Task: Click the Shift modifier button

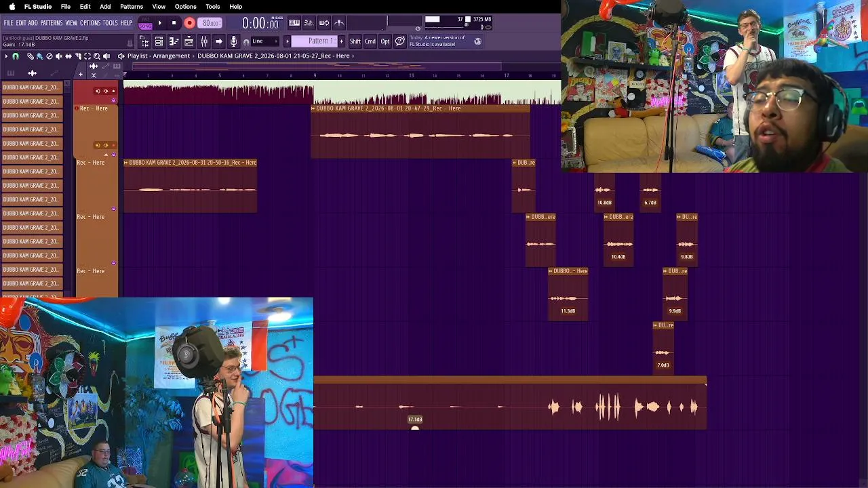Action: (355, 41)
